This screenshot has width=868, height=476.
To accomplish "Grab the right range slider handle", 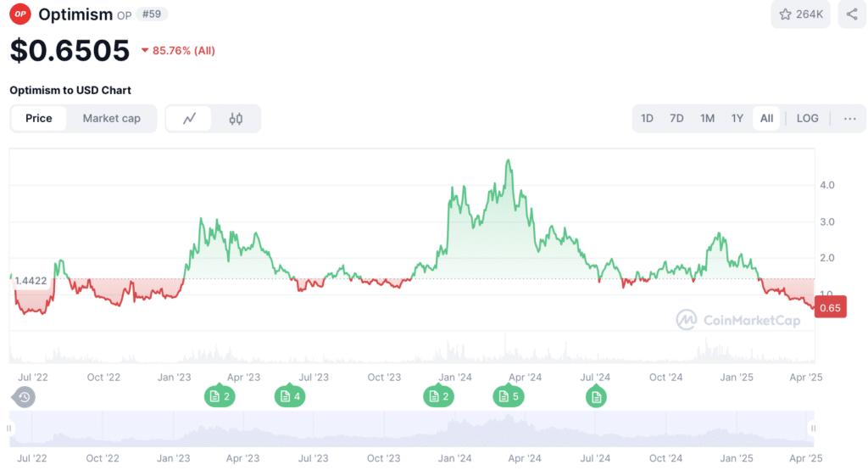I will 813,428.
